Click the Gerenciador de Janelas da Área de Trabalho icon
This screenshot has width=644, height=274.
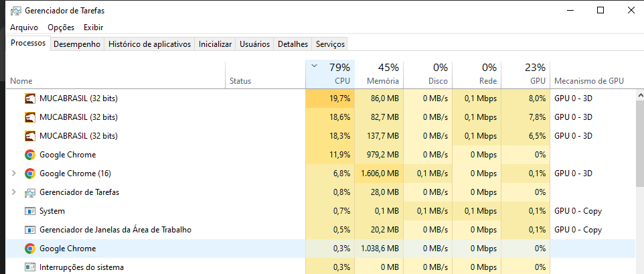pyautogui.click(x=30, y=230)
